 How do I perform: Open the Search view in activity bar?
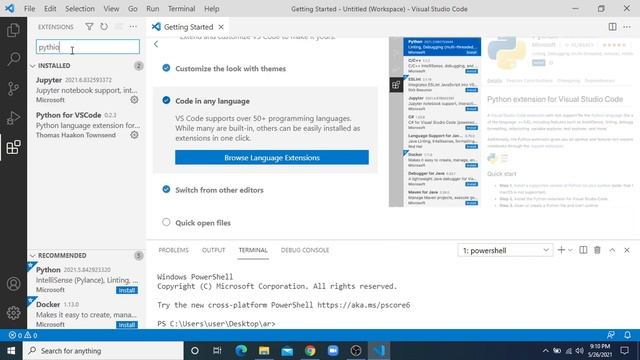click(x=13, y=59)
